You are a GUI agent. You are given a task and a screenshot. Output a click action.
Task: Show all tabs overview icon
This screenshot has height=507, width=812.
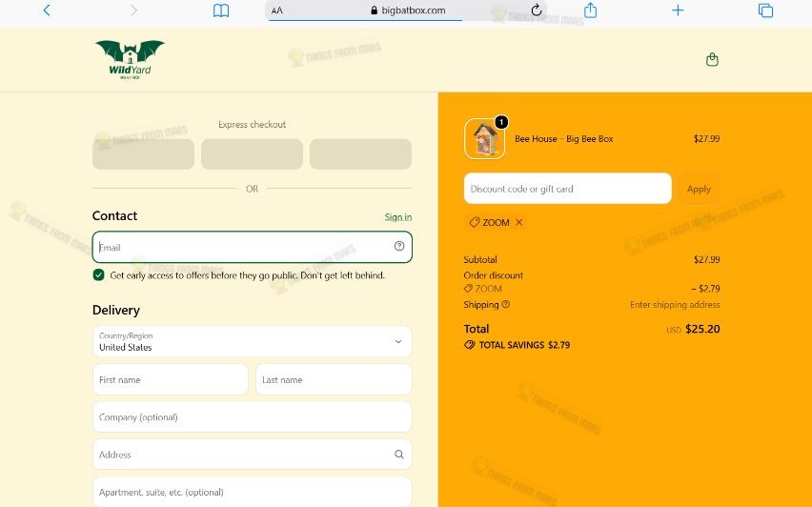coord(765,10)
